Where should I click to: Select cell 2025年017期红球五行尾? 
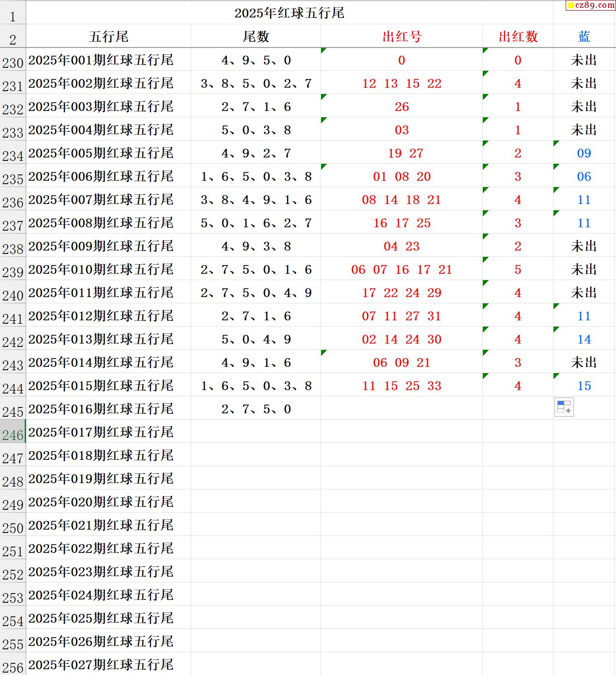[101, 432]
